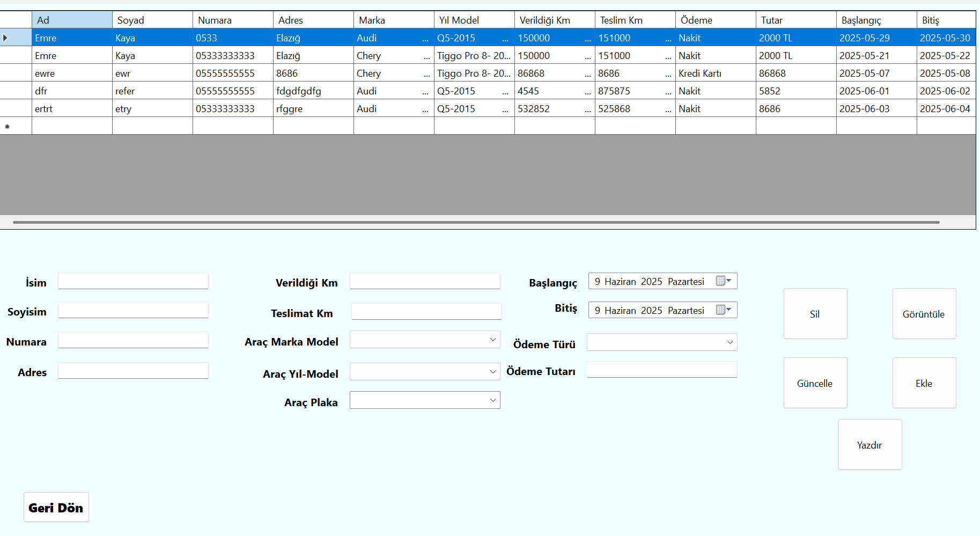Select the Haziran month in Başlangıç date
This screenshot has height=536, width=980.
[620, 281]
